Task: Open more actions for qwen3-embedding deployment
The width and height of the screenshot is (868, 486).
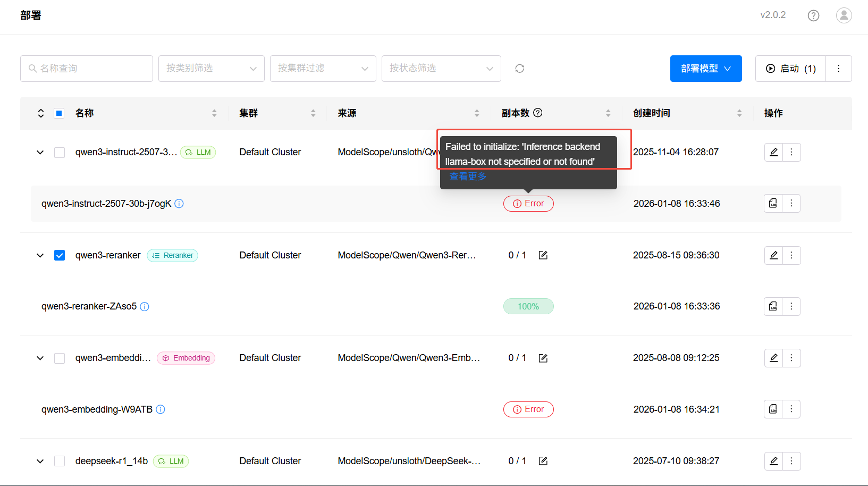Action: point(791,358)
